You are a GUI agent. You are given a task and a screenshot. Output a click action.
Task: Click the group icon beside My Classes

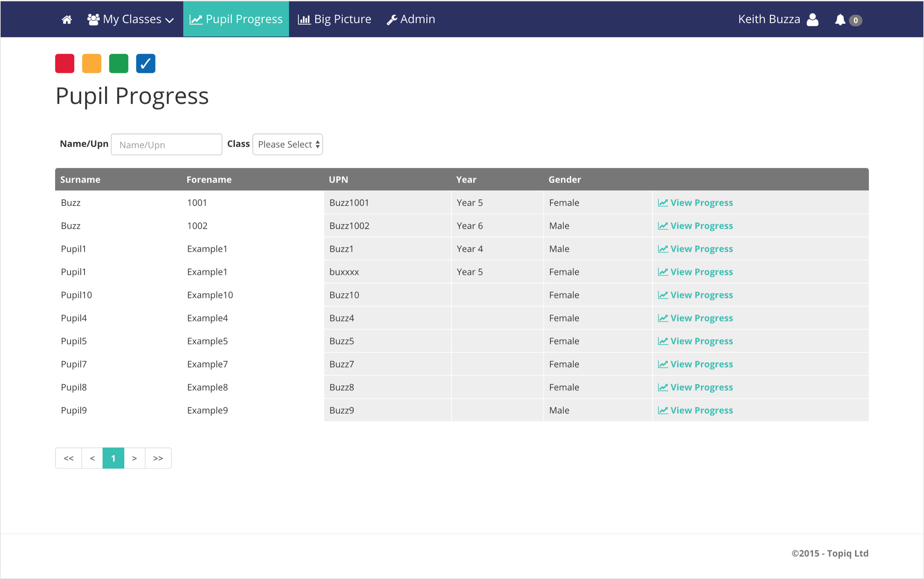tap(93, 20)
